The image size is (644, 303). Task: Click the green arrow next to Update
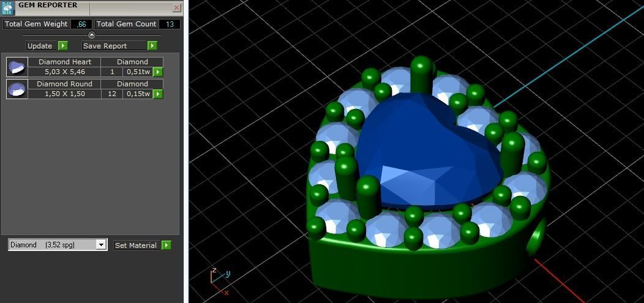[63, 45]
